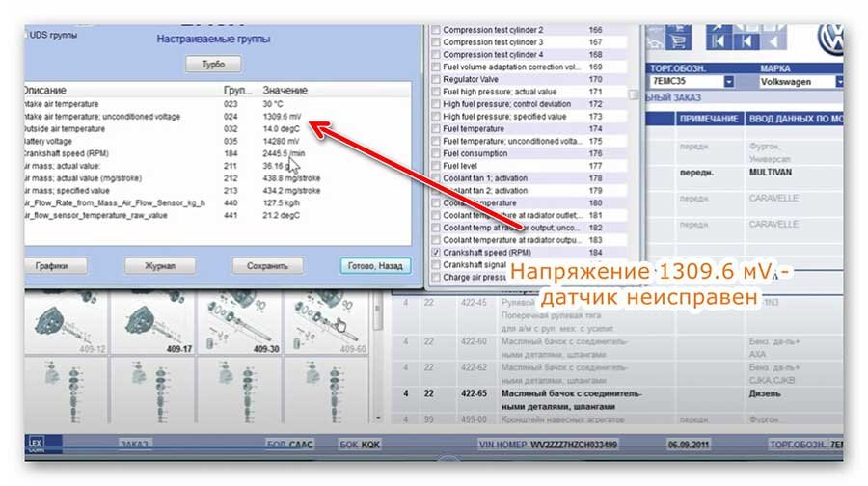The width and height of the screenshot is (868, 486).
Task: Click the thumbnails pane scroll-down arrow
Action: [x=378, y=418]
